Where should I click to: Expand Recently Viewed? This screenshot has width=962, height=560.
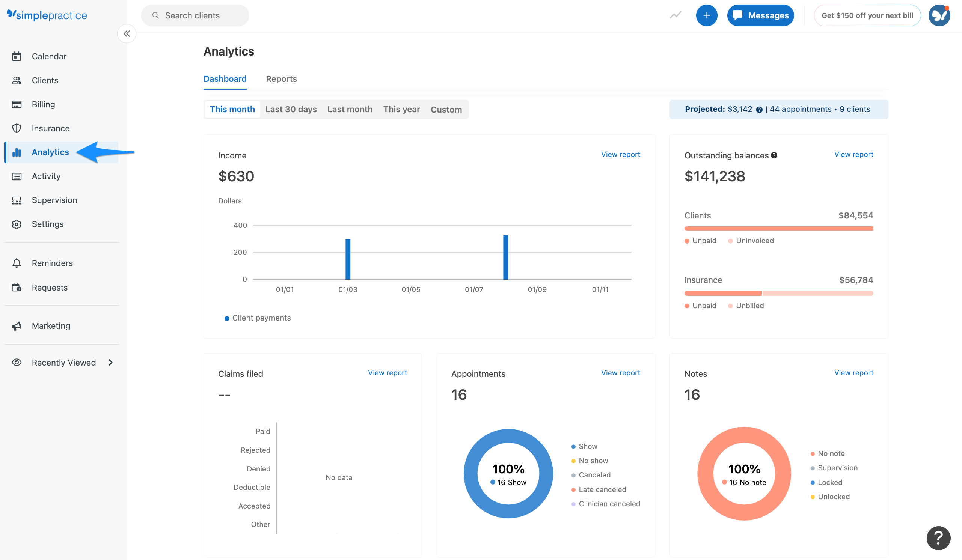pos(63,363)
